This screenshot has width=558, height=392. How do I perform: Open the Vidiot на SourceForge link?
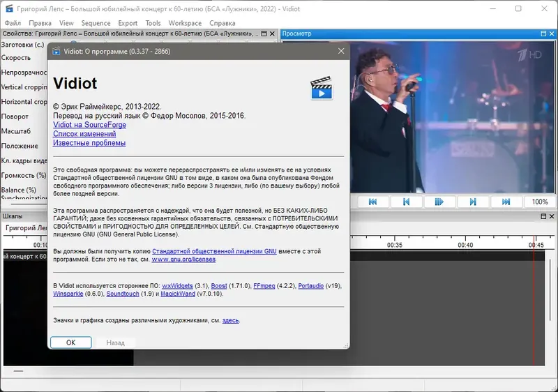[90, 125]
